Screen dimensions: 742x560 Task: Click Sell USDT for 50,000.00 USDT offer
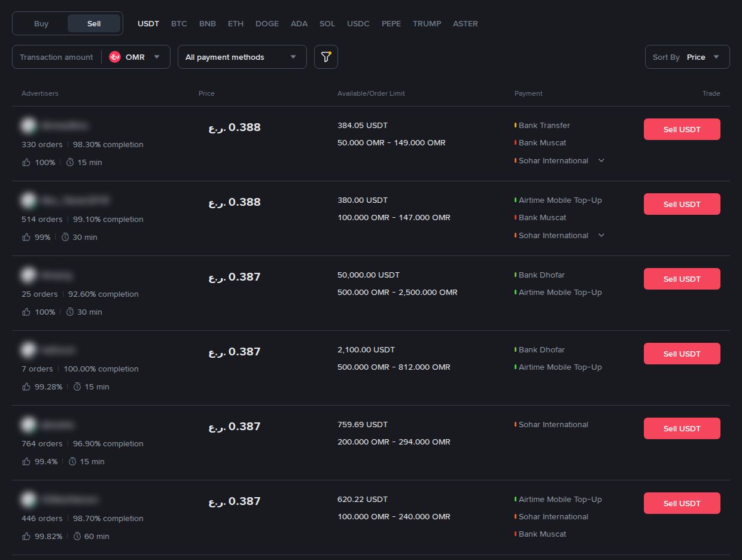(x=682, y=279)
